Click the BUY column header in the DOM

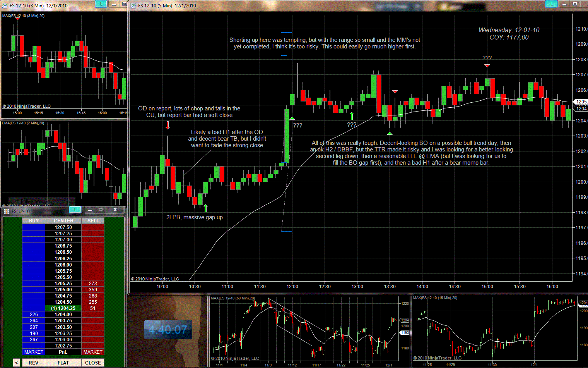[x=34, y=220]
